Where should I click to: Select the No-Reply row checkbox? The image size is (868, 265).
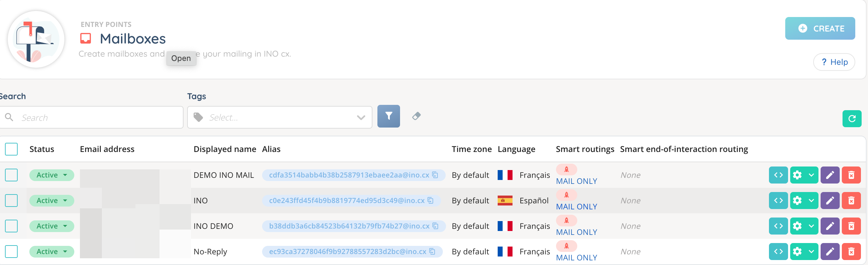[x=11, y=252]
